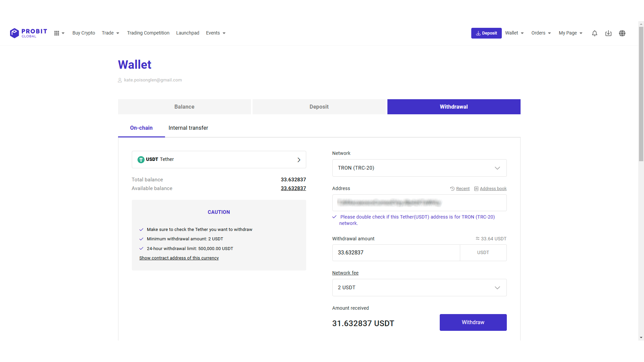Click the user profile icon beside email

tap(120, 80)
